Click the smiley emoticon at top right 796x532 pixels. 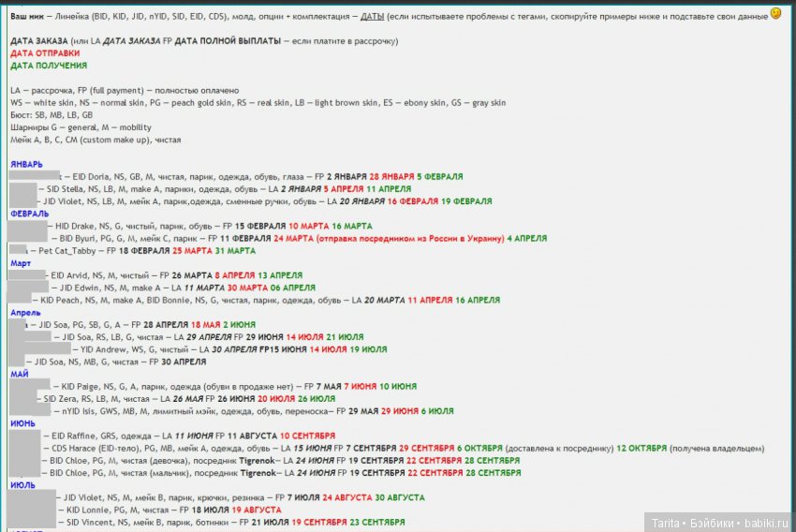click(x=775, y=14)
